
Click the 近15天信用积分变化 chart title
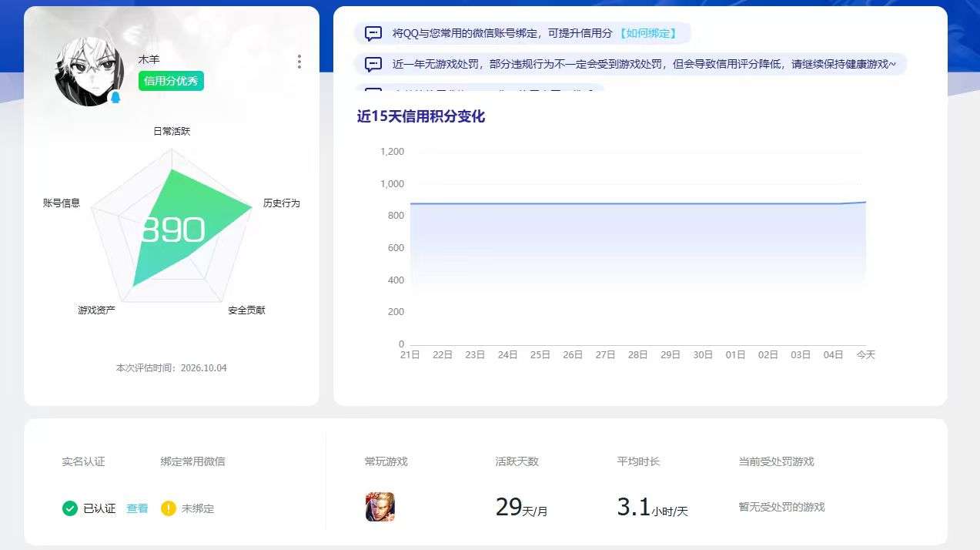421,116
